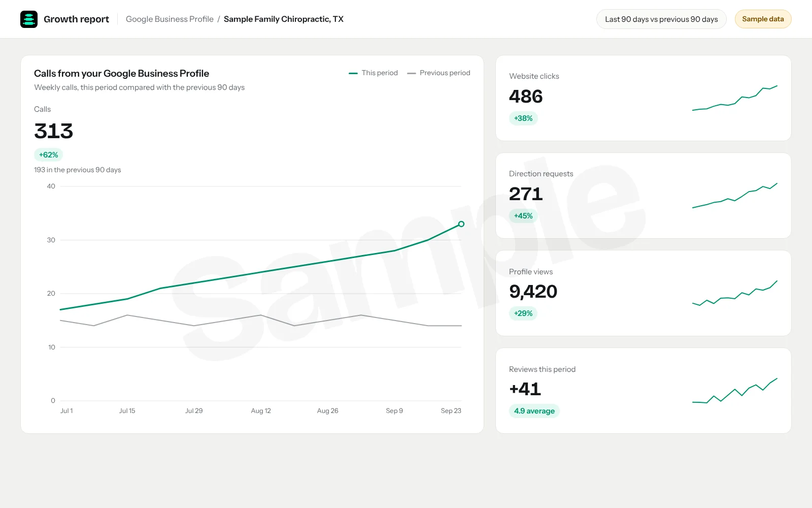The width and height of the screenshot is (812, 508).
Task: Click '193 in the previous 90 days' text
Action: point(77,170)
